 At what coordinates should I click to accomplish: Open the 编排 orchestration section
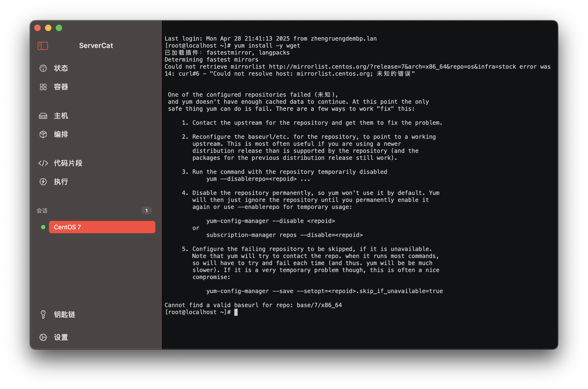pyautogui.click(x=61, y=134)
